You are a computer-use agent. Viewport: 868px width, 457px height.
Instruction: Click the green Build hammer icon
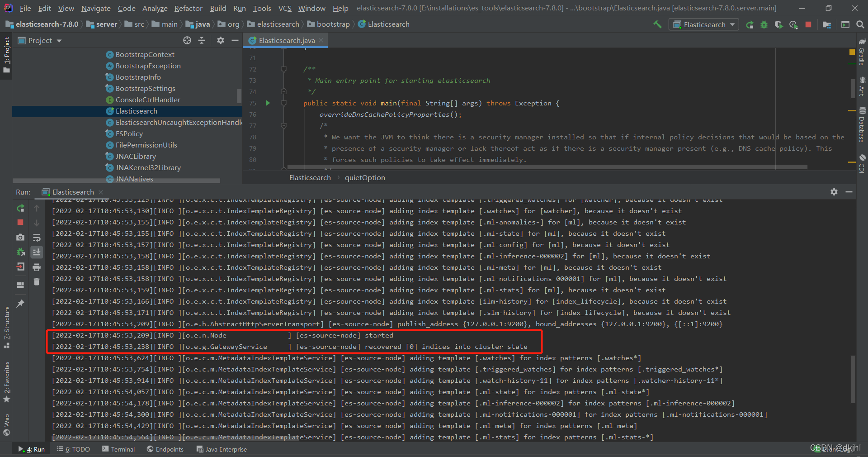(657, 24)
